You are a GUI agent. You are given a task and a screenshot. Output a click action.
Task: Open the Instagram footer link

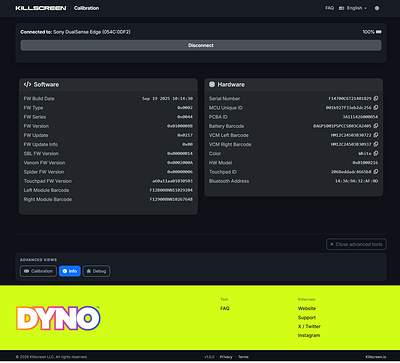click(x=309, y=336)
